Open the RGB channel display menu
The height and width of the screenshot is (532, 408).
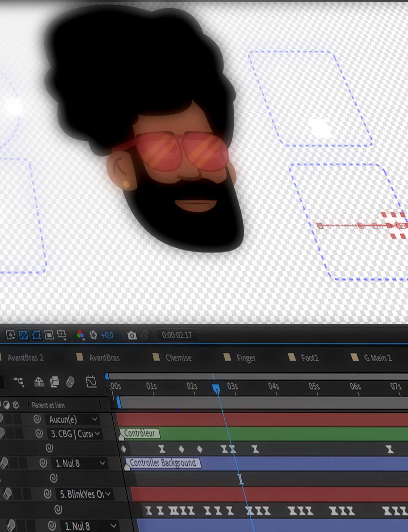point(80,335)
